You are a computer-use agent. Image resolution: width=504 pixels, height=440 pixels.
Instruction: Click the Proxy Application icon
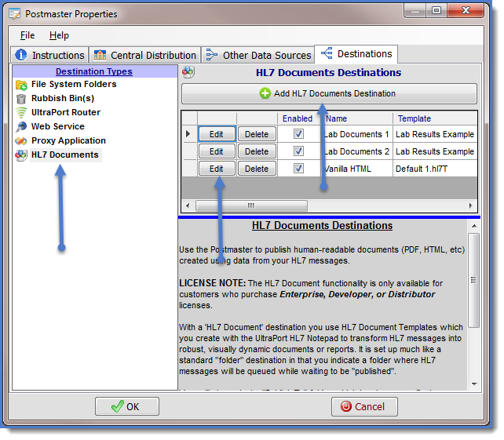coord(21,141)
